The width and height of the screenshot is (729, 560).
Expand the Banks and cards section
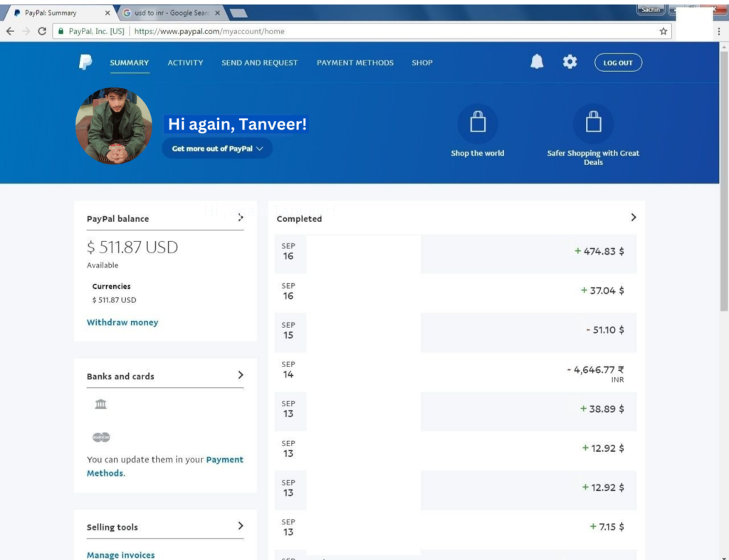[241, 375]
